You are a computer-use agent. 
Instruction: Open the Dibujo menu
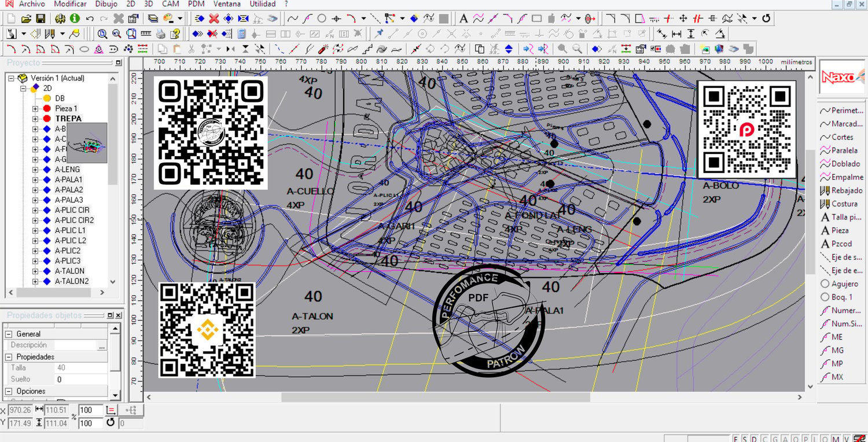[106, 4]
